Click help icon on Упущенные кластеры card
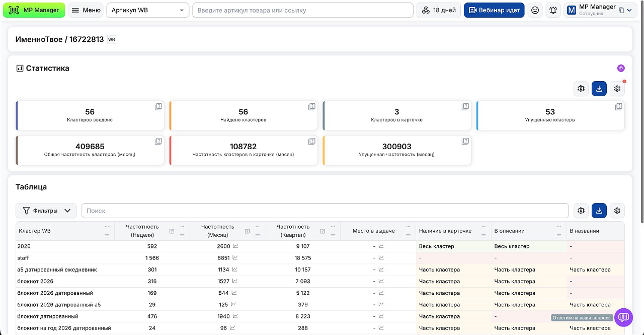 click(618, 107)
